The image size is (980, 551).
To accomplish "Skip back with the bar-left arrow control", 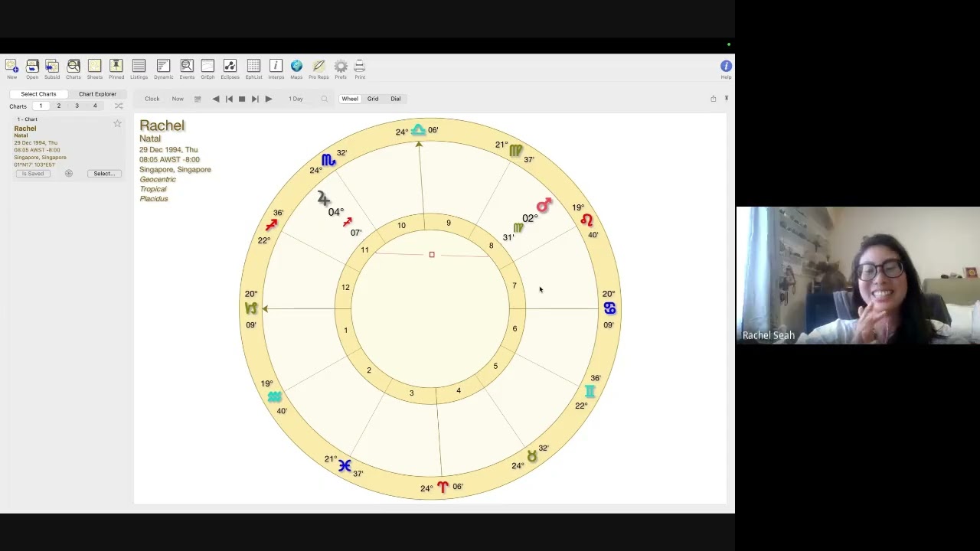I will (x=229, y=99).
